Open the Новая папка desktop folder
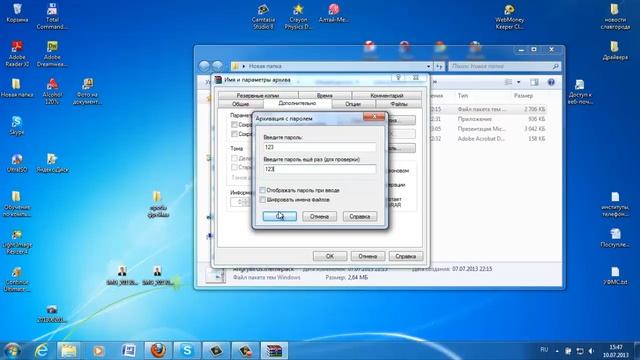Viewport: 640px width, 360px height. coord(16,88)
